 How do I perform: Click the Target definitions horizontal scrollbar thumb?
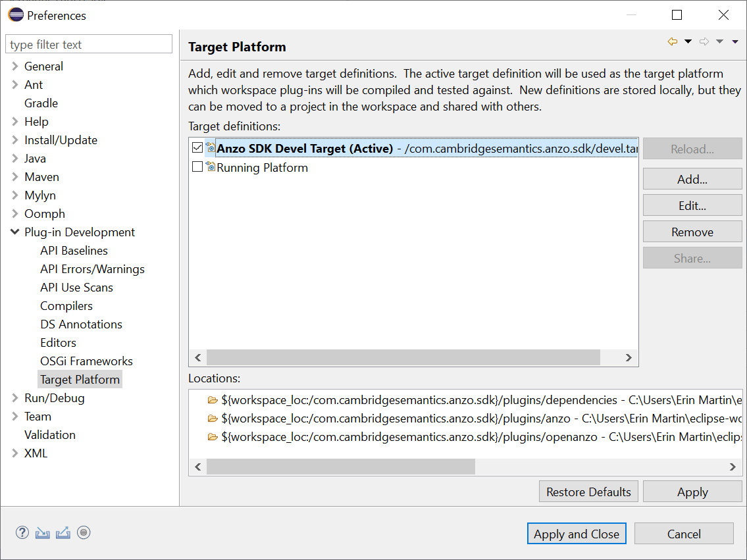[403, 357]
